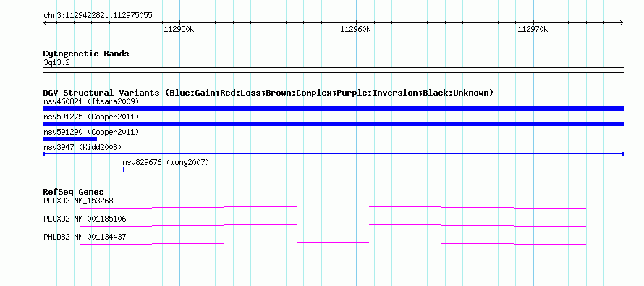Image resolution: width=644 pixels, height=286 pixels.
Task: Click the magenta line under PLCXD2|NM_001185106
Action: pos(333,225)
